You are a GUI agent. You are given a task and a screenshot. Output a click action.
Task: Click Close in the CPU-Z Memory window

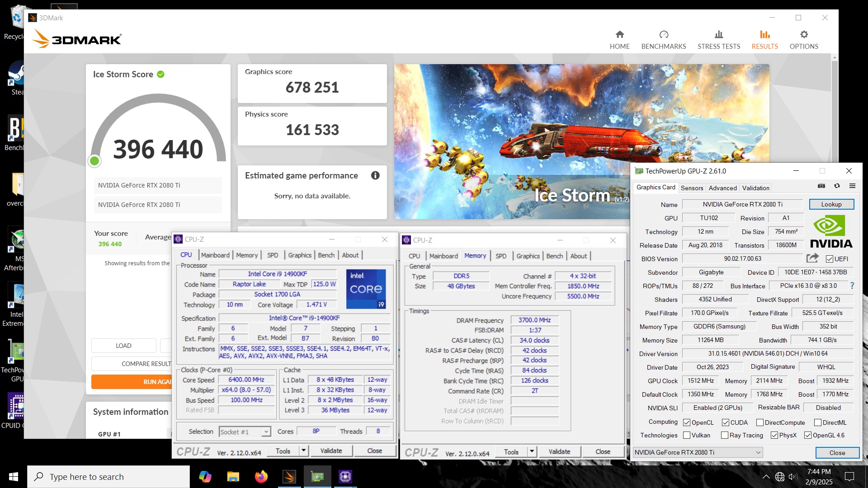click(603, 452)
